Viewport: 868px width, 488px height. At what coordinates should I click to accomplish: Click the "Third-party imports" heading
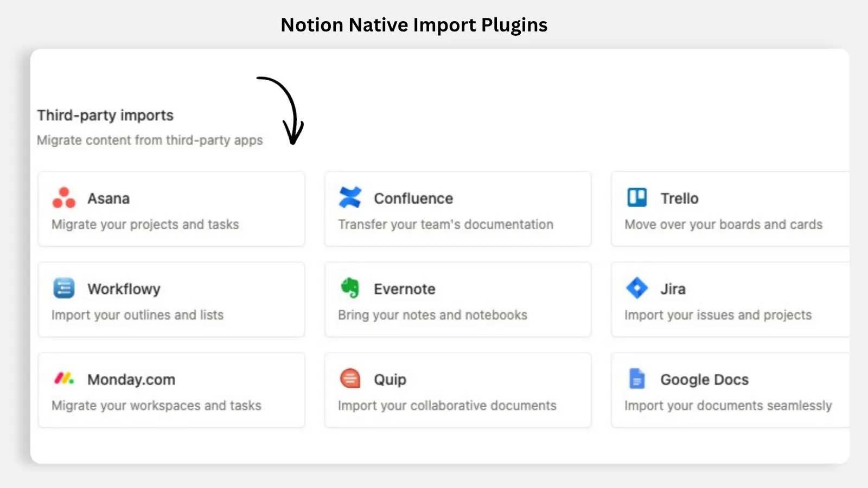[105, 115]
